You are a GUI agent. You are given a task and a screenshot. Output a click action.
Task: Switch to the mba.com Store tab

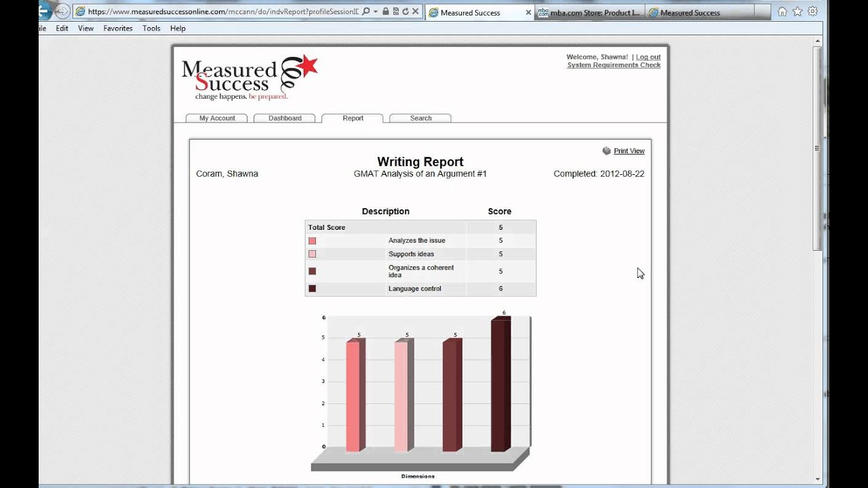click(590, 12)
